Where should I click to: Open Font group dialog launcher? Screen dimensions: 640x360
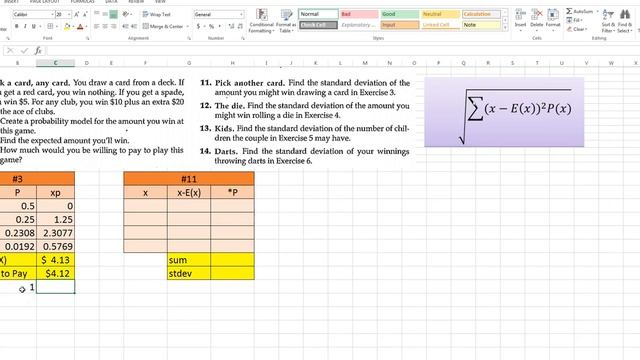point(88,38)
